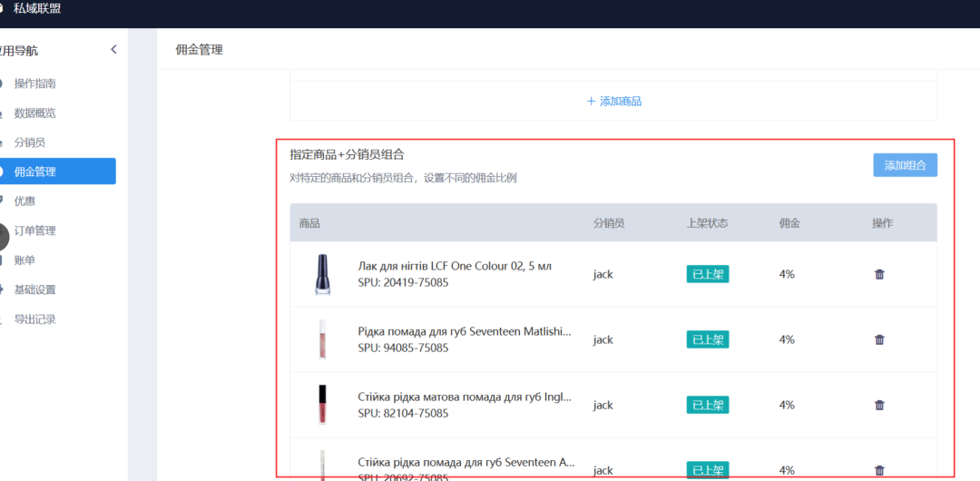
Task: Click the 私域联盟 title in the top bar
Action: coord(37,9)
